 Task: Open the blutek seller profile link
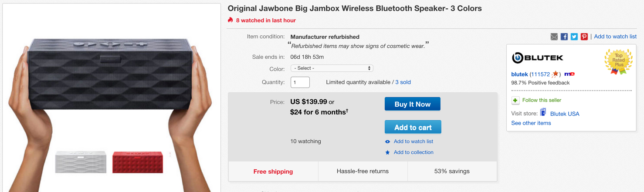tap(519, 74)
